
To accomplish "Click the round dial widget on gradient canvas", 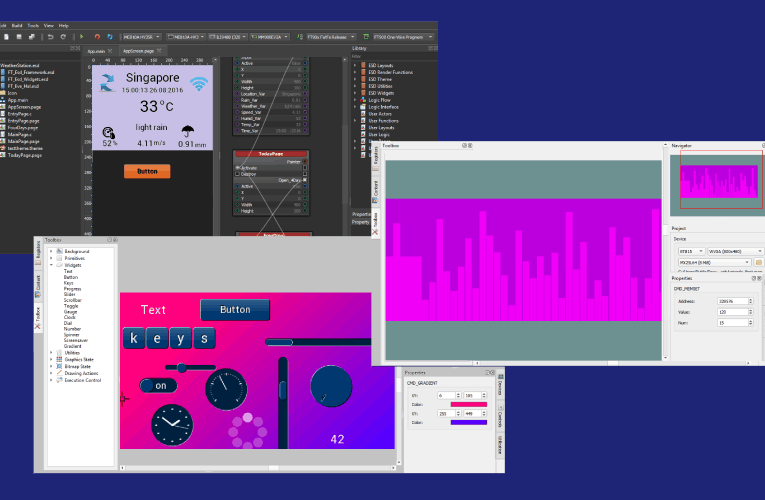I will (331, 386).
